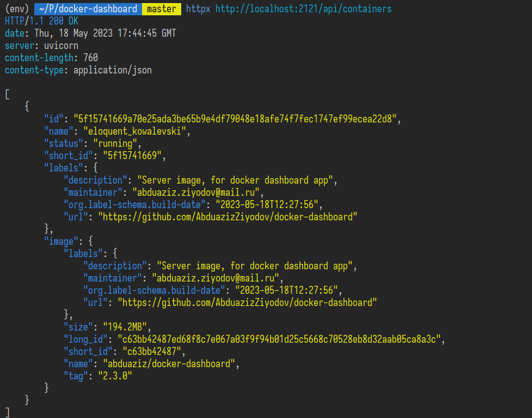The width and height of the screenshot is (532, 418).
Task: Click the content-length value 760
Action: [91, 58]
